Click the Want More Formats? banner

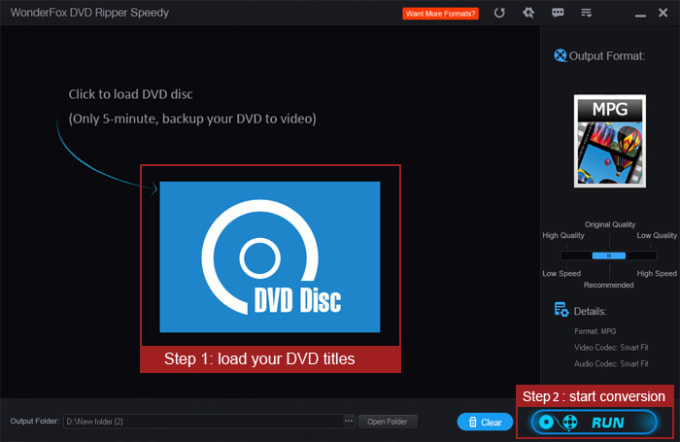(x=440, y=13)
